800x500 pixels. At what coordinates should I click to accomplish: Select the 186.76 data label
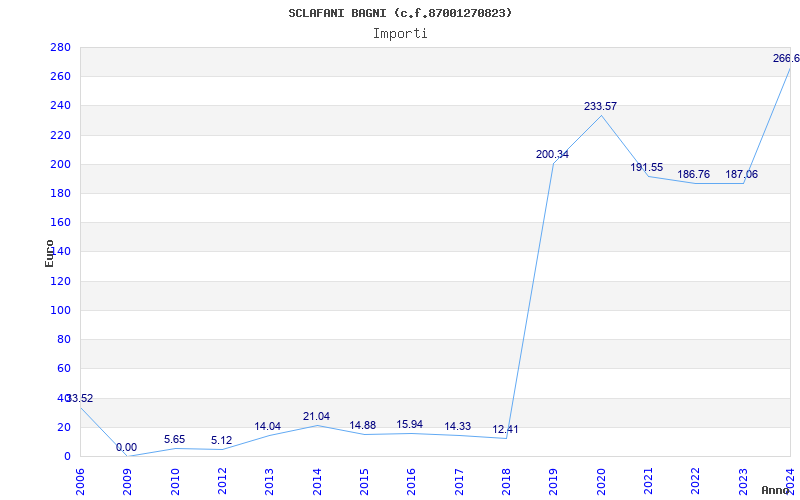tap(693, 174)
